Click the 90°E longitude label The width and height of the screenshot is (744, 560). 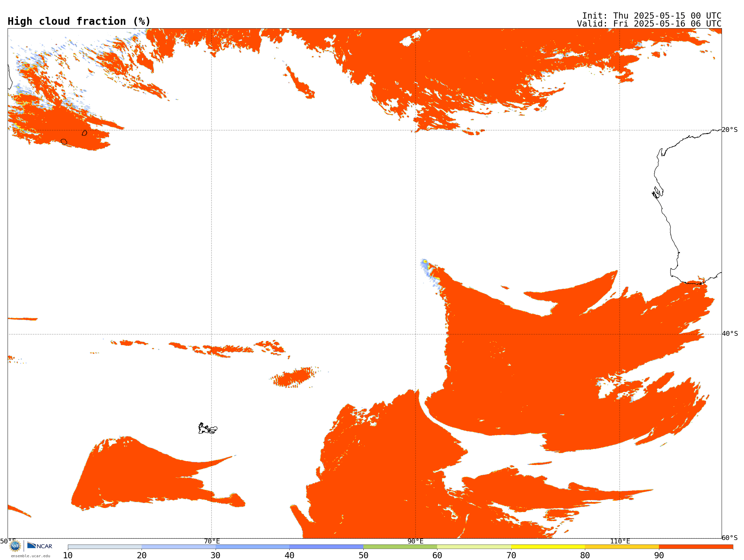pyautogui.click(x=415, y=541)
